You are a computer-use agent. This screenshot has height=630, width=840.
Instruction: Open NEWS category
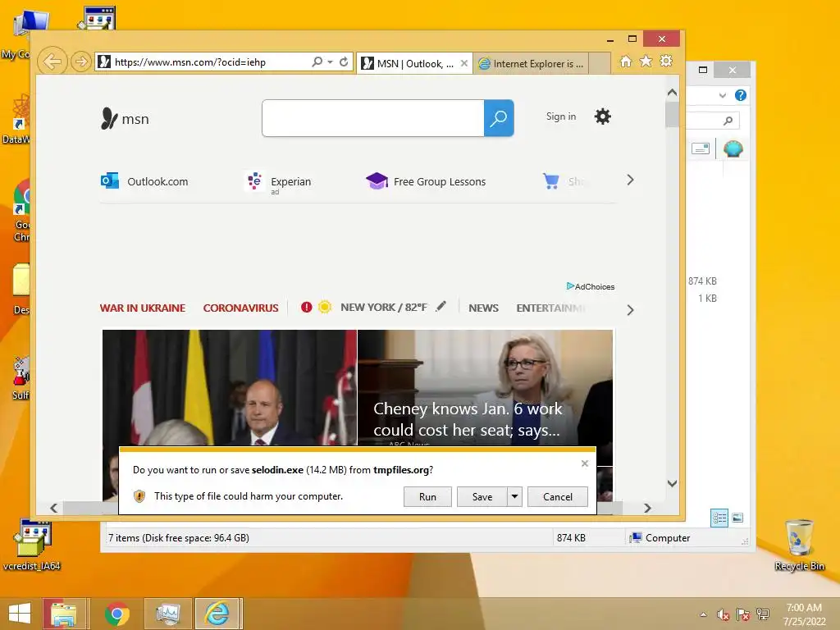pyautogui.click(x=483, y=308)
